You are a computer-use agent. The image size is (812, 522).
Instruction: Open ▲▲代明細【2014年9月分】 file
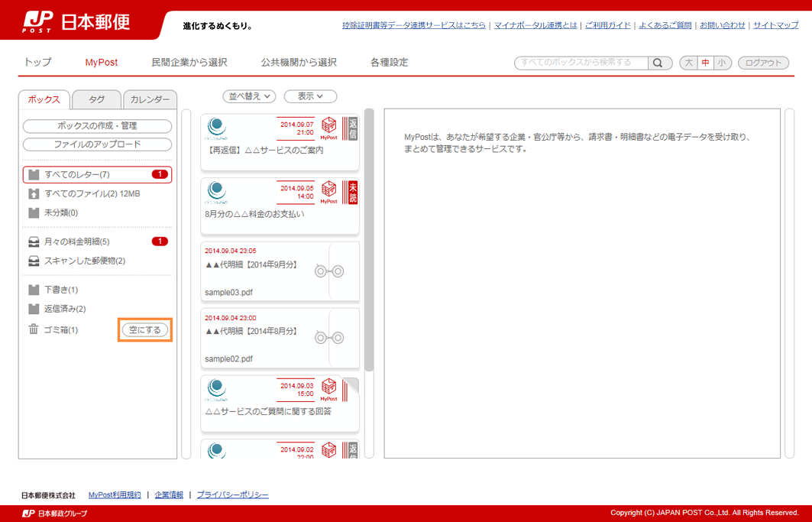pyautogui.click(x=280, y=271)
